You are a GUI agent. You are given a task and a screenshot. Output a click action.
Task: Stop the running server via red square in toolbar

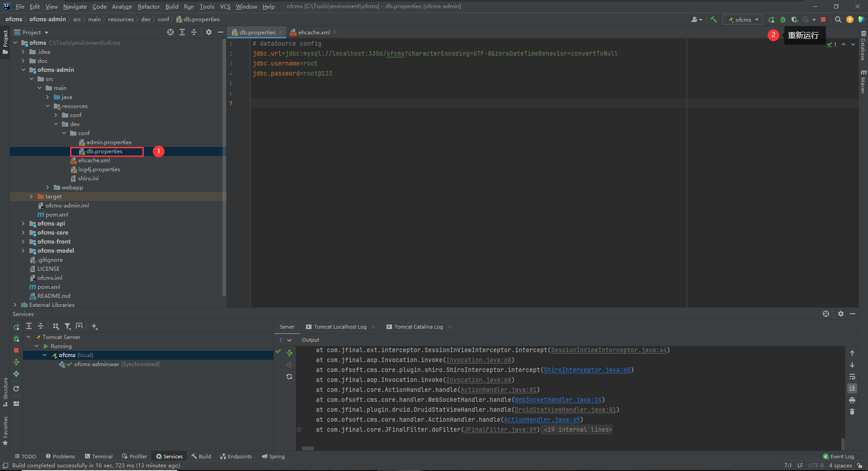(x=823, y=19)
